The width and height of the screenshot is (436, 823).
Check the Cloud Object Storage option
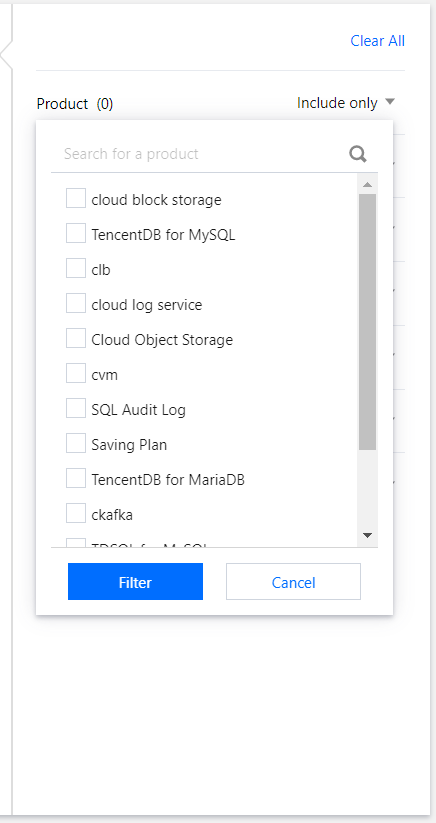(76, 339)
